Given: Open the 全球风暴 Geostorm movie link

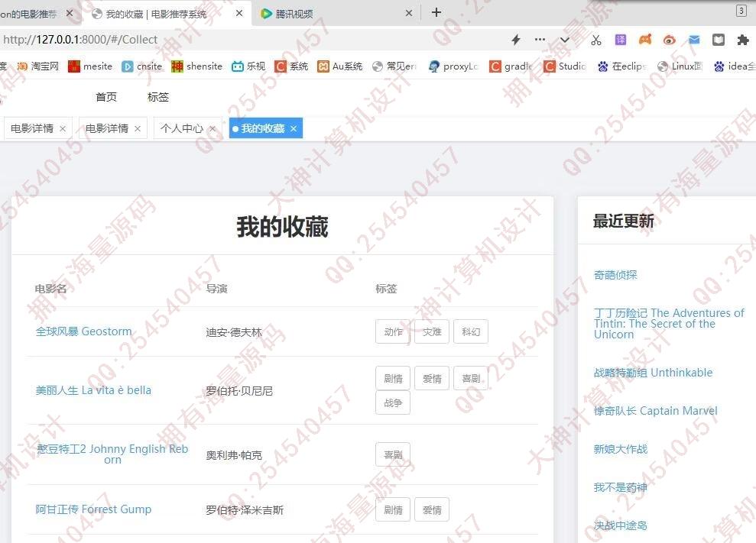Looking at the screenshot, I should click(83, 331).
